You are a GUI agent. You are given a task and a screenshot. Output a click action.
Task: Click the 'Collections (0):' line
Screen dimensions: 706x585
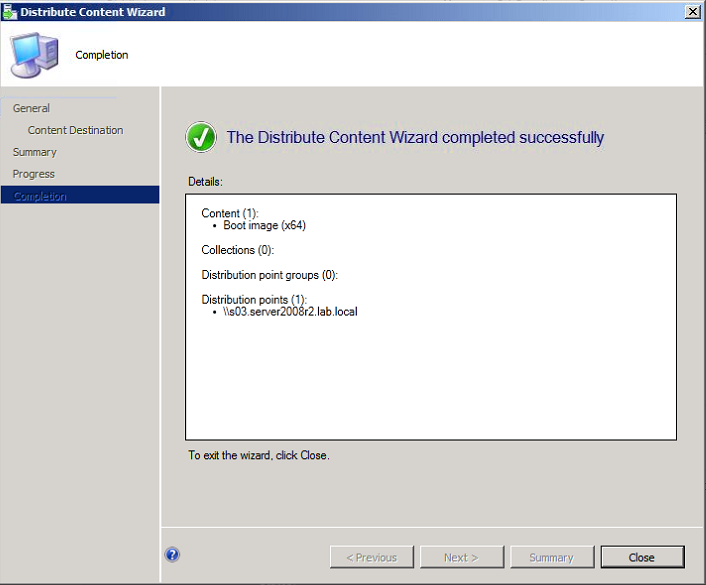click(237, 250)
